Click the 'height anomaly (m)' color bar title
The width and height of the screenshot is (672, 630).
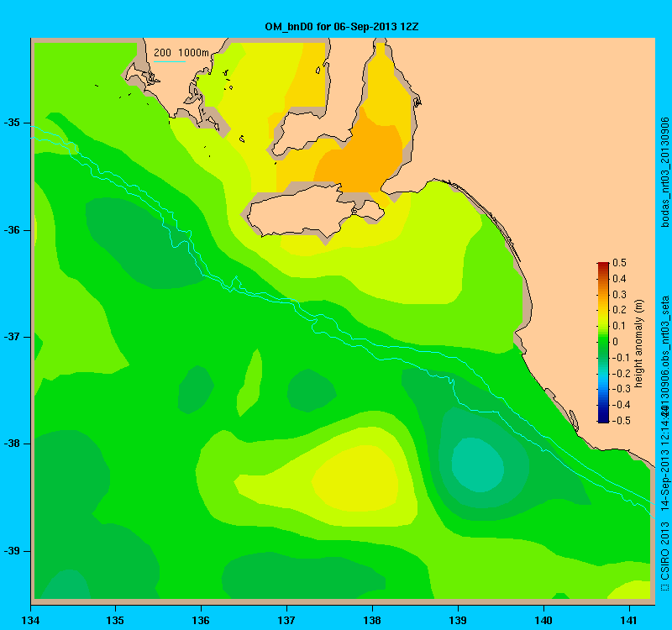click(639, 344)
